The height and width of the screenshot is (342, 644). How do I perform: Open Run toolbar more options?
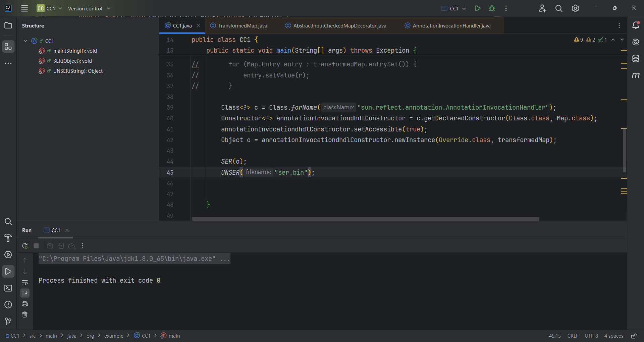tap(83, 246)
